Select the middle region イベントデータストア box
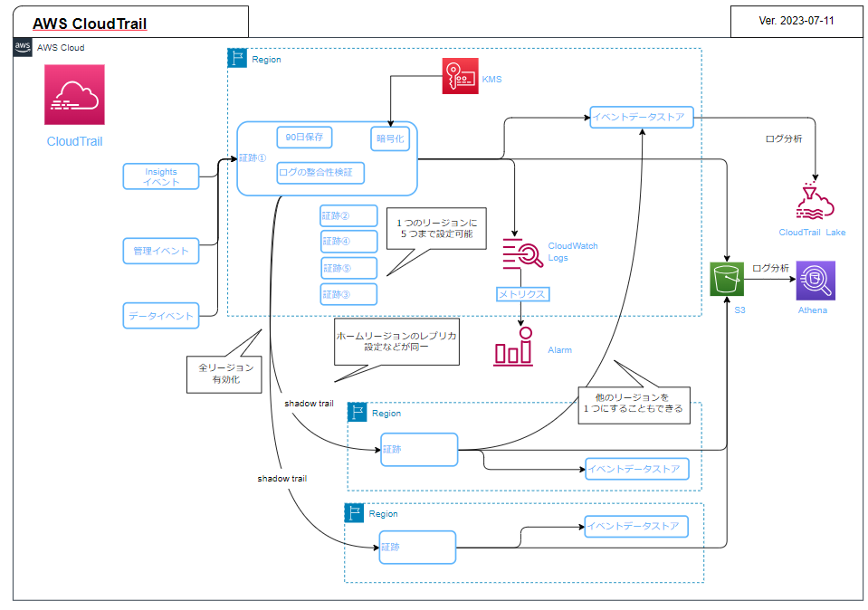Image resolution: width=868 pixels, height=610 pixels. [x=637, y=469]
